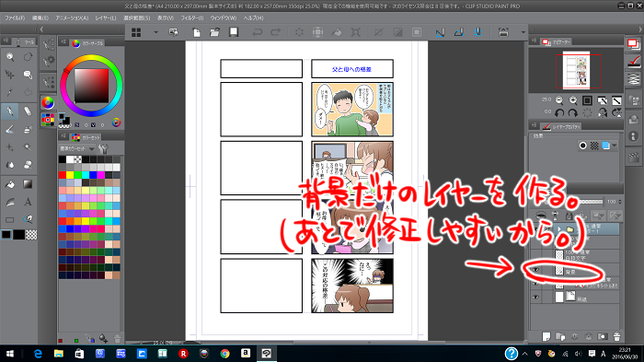Open dropdown arrow beside CLIP STUDIO icon
The width and height of the screenshot is (644, 362).
pyautogui.click(x=155, y=32)
